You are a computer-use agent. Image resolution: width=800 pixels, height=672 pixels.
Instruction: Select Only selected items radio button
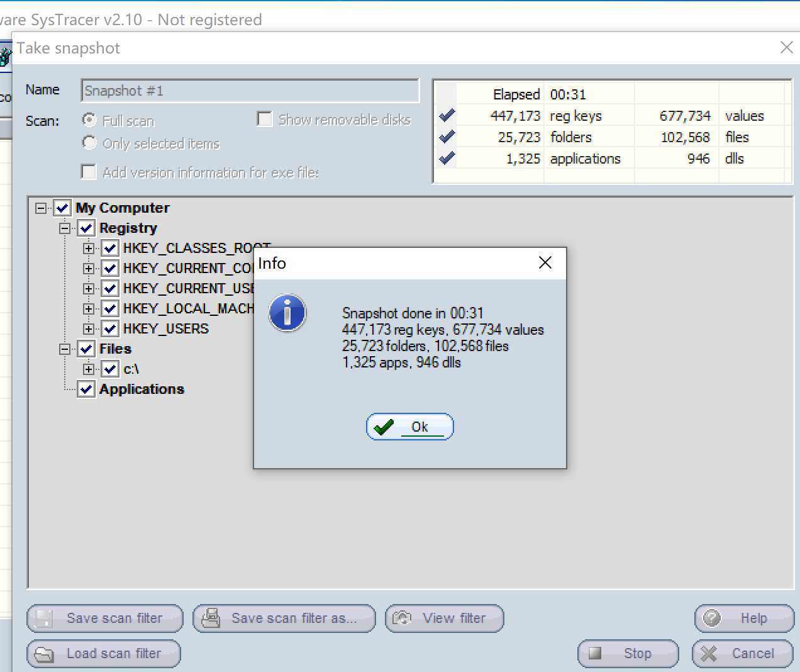coord(89,143)
